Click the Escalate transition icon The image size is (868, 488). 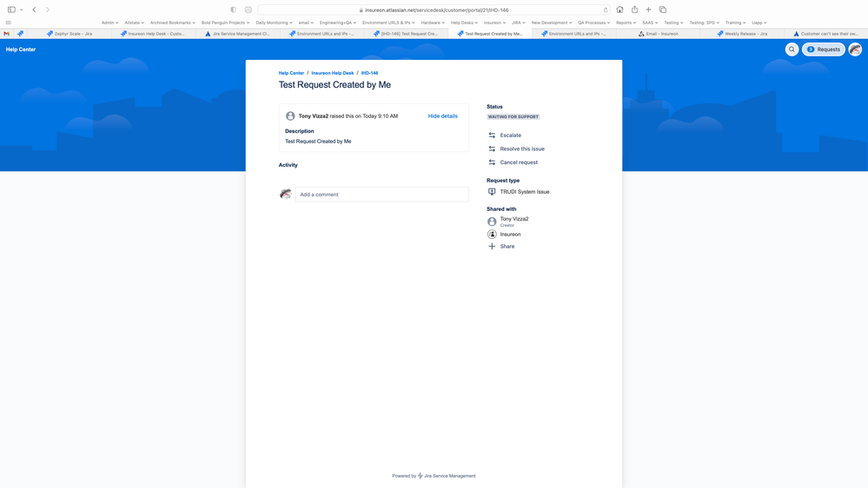492,135
